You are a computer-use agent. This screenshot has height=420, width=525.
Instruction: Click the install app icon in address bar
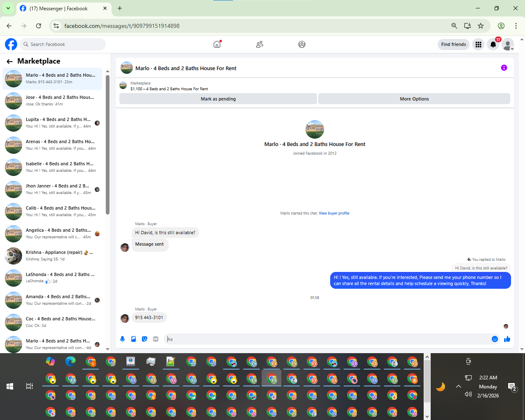point(468,26)
